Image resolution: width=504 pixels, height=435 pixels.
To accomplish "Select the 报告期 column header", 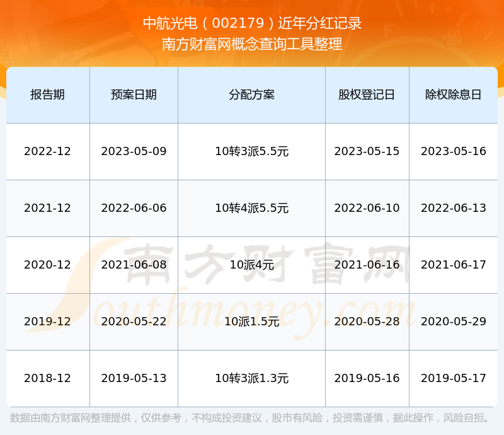I will 48,95.
